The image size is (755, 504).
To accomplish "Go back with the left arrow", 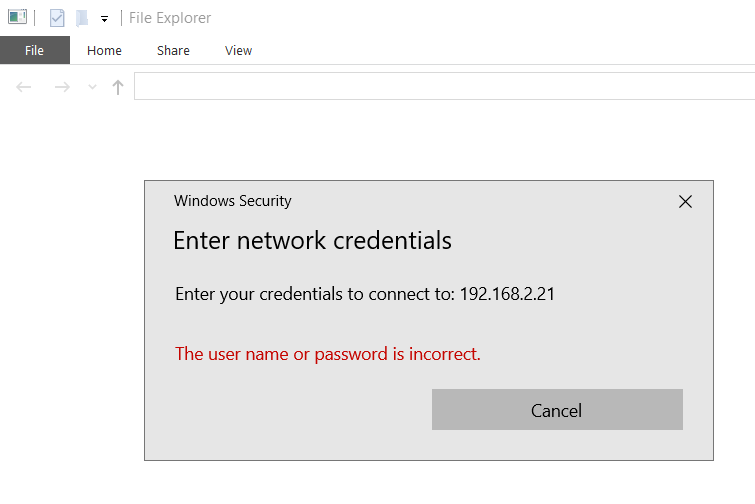I will pyautogui.click(x=24, y=87).
